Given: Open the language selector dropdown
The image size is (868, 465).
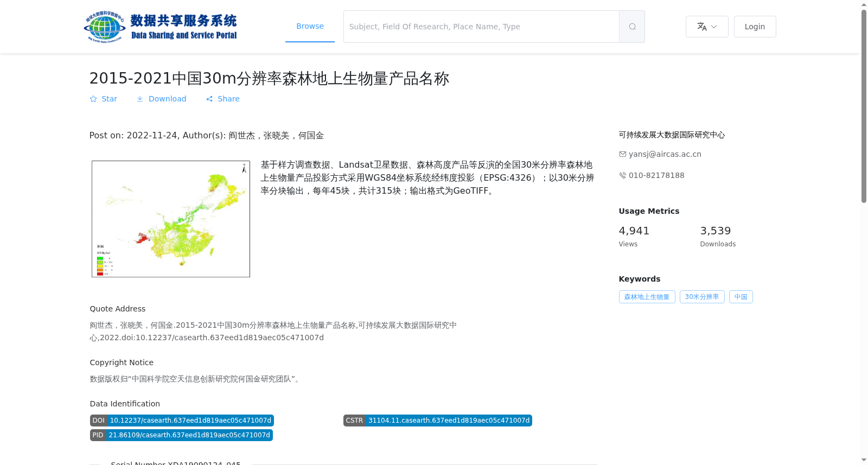Looking at the screenshot, I should pyautogui.click(x=707, y=27).
